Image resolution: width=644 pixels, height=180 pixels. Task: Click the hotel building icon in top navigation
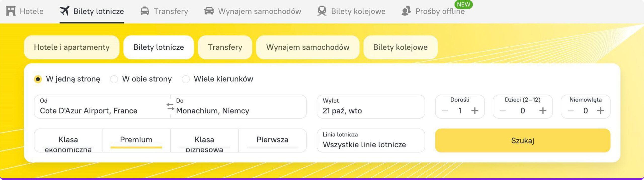11,11
